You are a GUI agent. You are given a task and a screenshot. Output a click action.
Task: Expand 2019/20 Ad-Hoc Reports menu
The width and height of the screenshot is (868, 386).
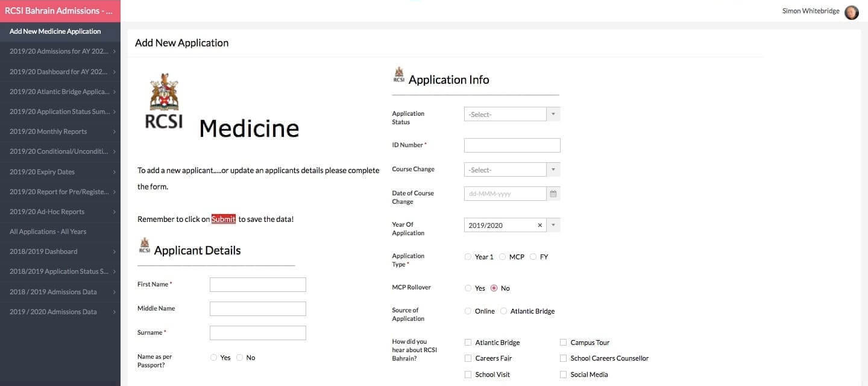tap(60, 212)
